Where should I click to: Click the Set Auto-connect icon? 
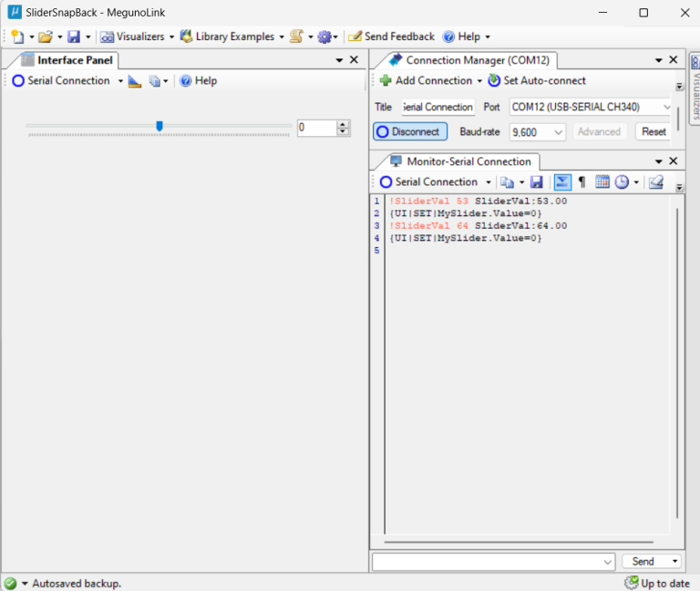coord(495,80)
